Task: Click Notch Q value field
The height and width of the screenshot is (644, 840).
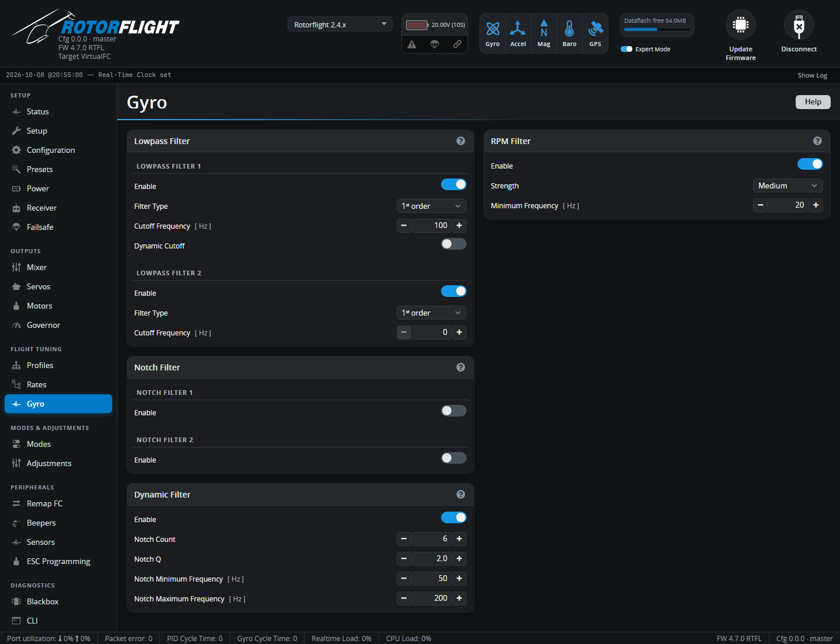Action: coord(432,558)
